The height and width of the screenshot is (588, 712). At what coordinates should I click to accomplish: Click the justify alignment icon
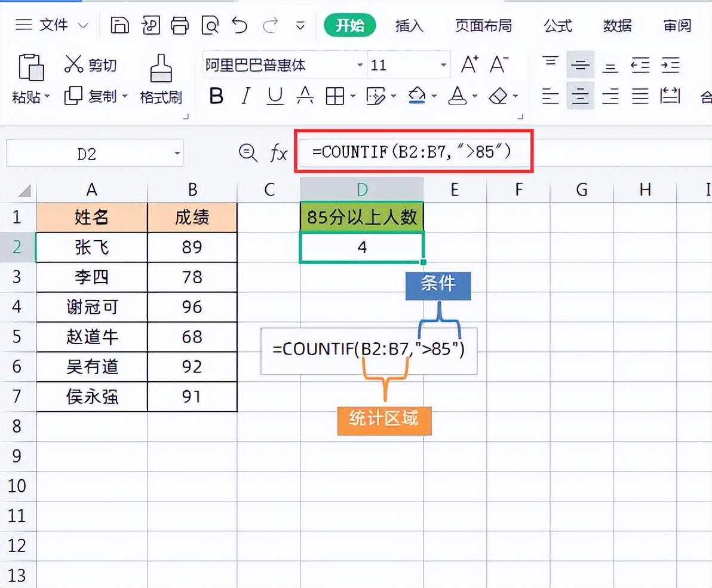(640, 96)
